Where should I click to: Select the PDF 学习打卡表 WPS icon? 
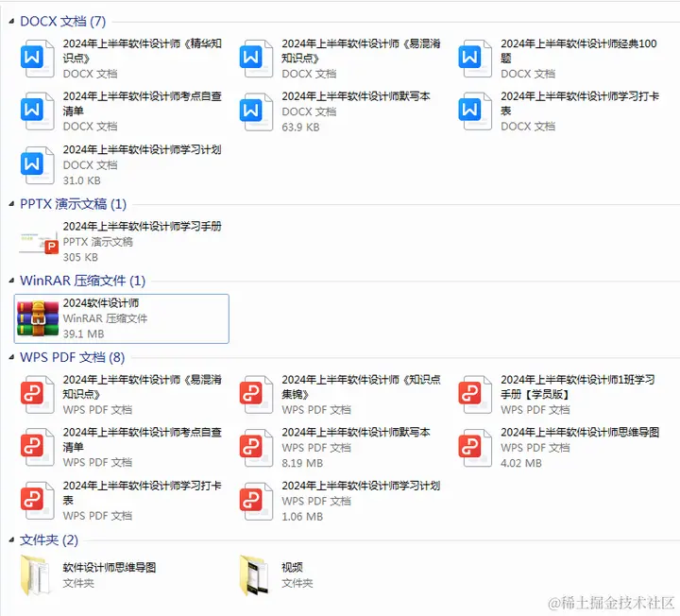pyautogui.click(x=37, y=501)
